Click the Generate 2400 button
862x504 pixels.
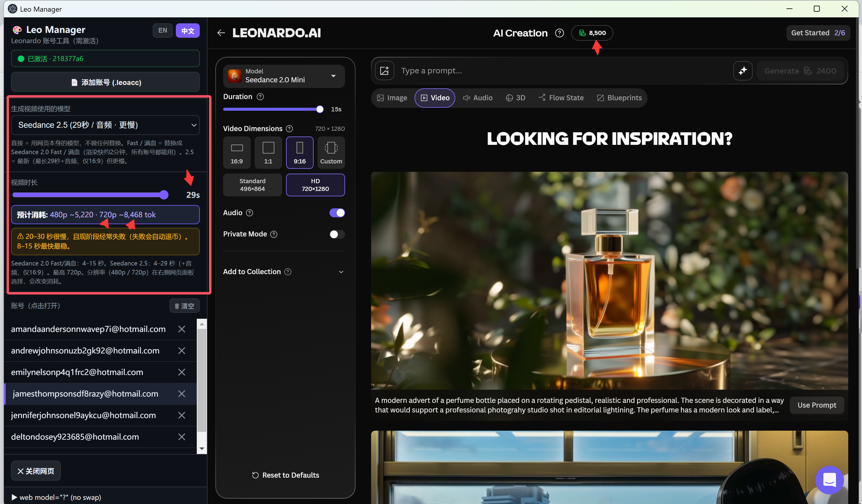click(x=800, y=71)
